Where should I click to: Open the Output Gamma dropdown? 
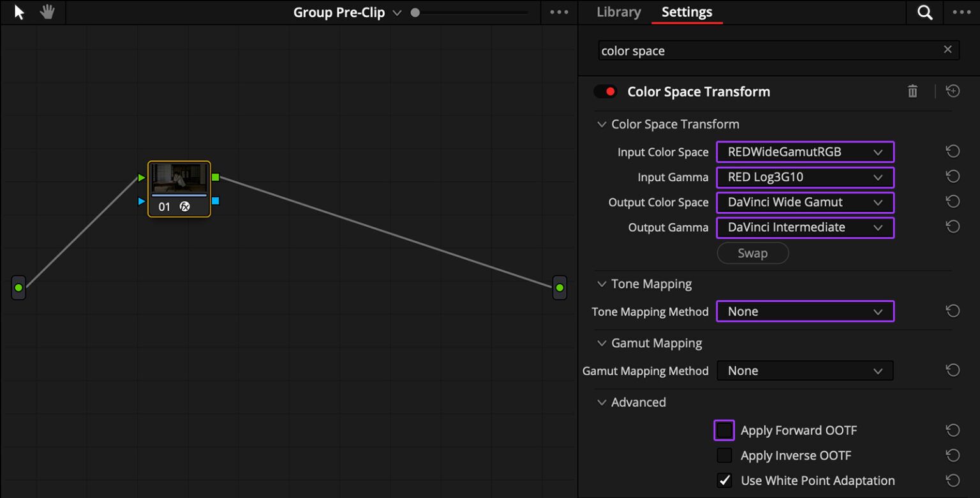click(805, 227)
